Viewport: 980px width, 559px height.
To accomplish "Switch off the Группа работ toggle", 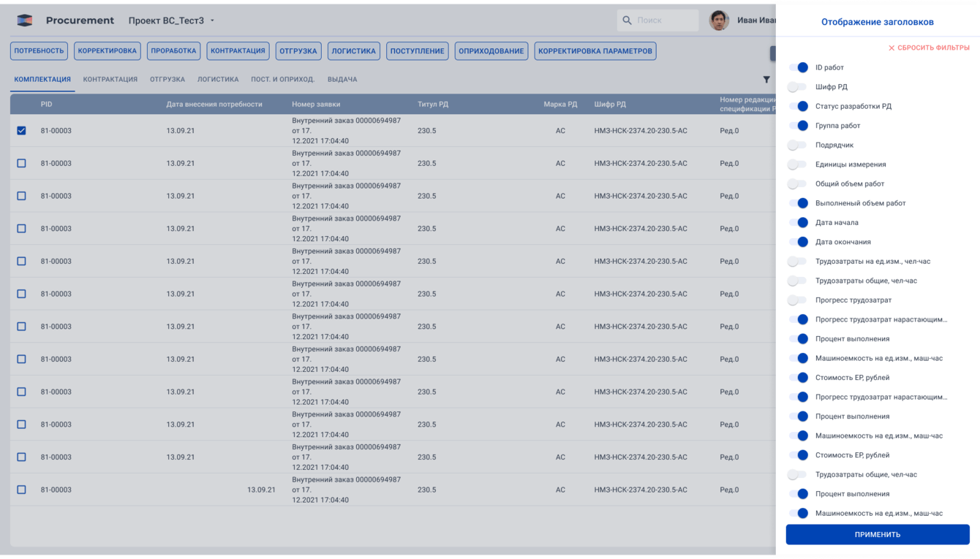I will point(798,126).
